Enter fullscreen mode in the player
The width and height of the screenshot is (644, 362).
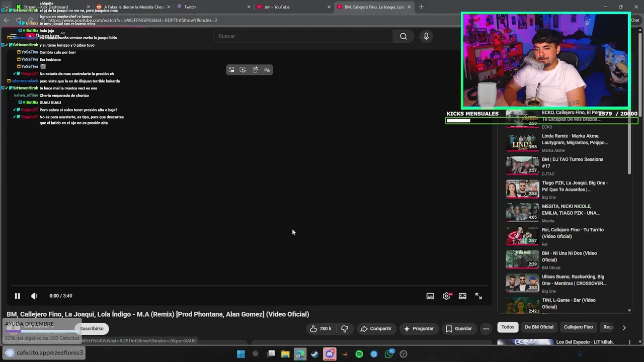tap(478, 296)
